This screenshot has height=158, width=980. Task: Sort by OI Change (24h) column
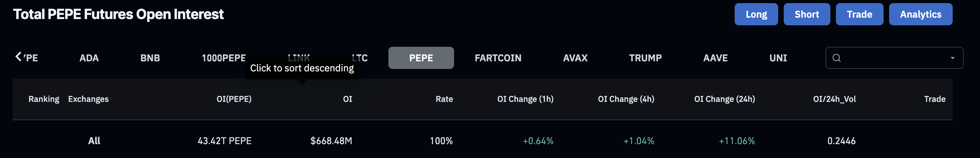point(724,99)
